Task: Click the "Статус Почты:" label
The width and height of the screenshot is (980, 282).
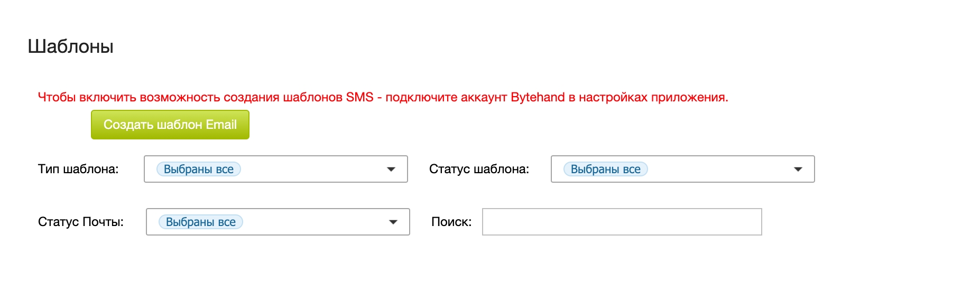Action: 81,222
